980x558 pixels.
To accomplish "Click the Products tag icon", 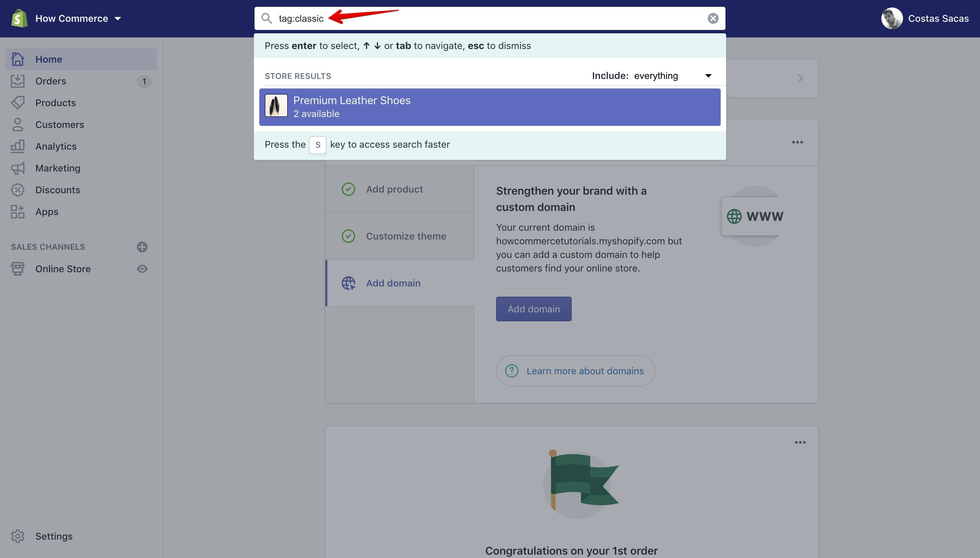I will [x=18, y=103].
